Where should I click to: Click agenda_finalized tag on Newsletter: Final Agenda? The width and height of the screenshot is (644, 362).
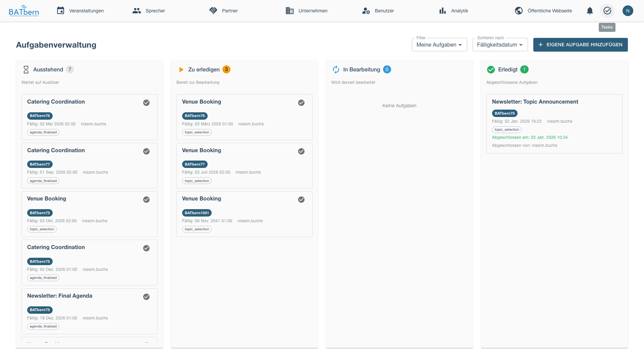pyautogui.click(x=43, y=326)
